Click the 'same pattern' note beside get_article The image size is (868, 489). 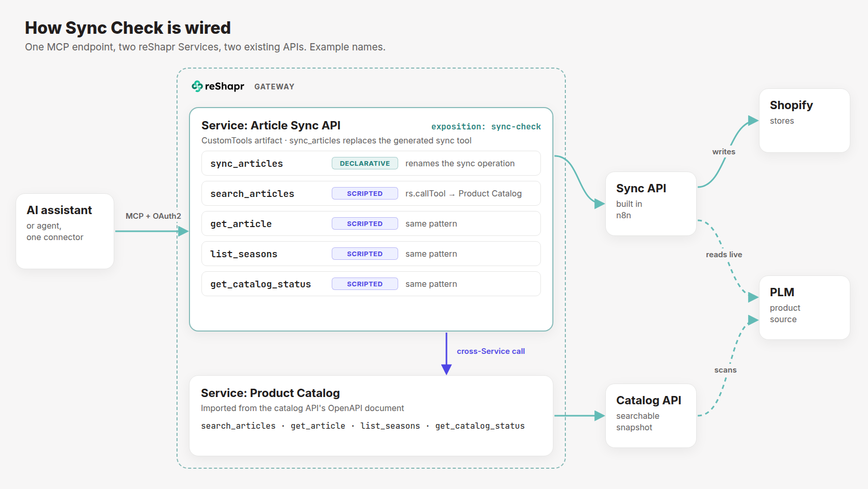[x=431, y=223]
